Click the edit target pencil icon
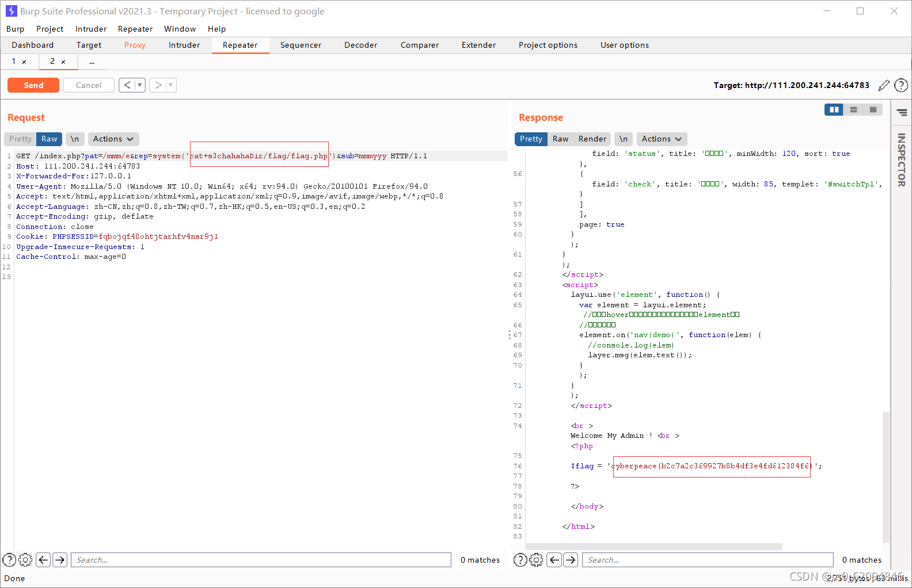912x588 pixels. [884, 86]
